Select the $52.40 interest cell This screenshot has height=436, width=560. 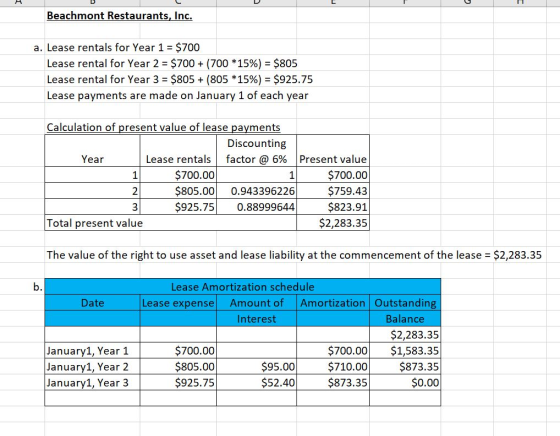[256, 383]
